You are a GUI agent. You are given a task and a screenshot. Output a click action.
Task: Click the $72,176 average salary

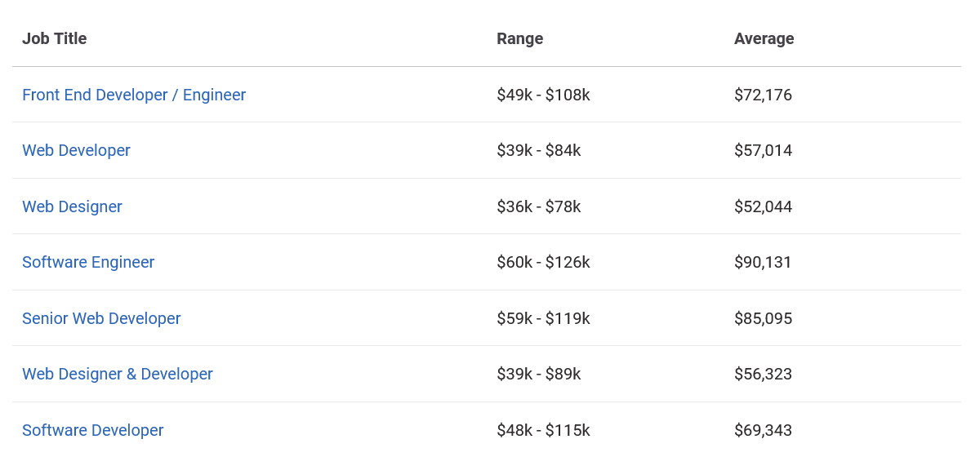tap(763, 95)
